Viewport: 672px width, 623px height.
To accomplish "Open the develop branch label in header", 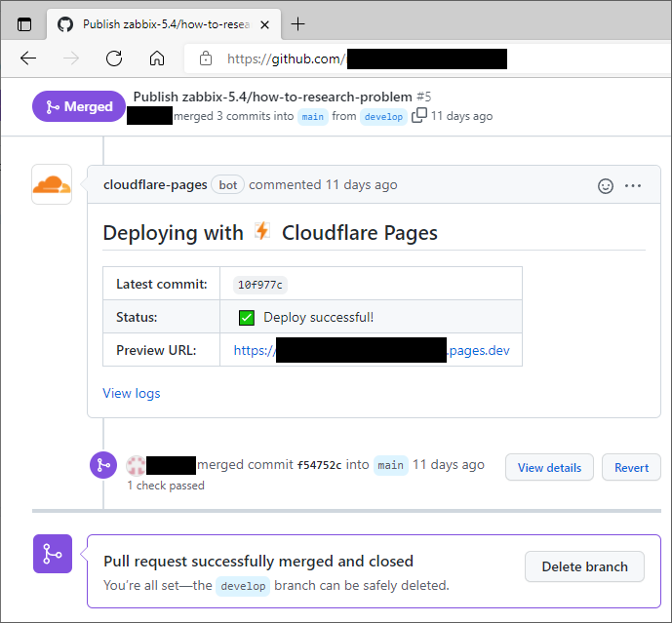I will pos(383,117).
